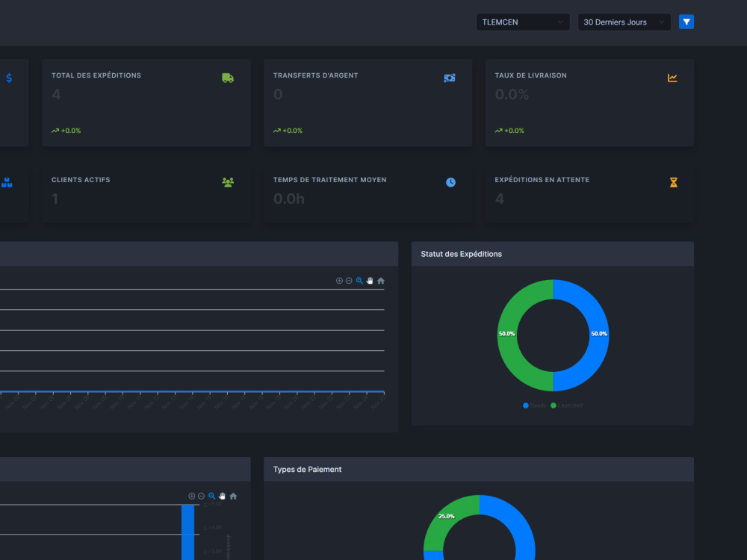Screen dimensions: 747x560
Task: Click the clock icon on Temps de Traitement Moyen
Action: 450,182
